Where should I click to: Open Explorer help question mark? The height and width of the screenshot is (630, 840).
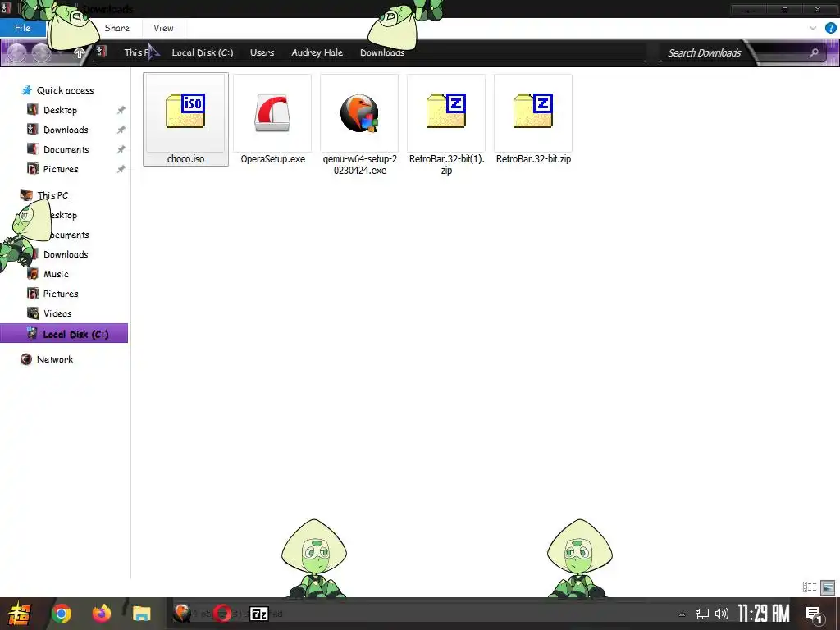click(x=830, y=28)
